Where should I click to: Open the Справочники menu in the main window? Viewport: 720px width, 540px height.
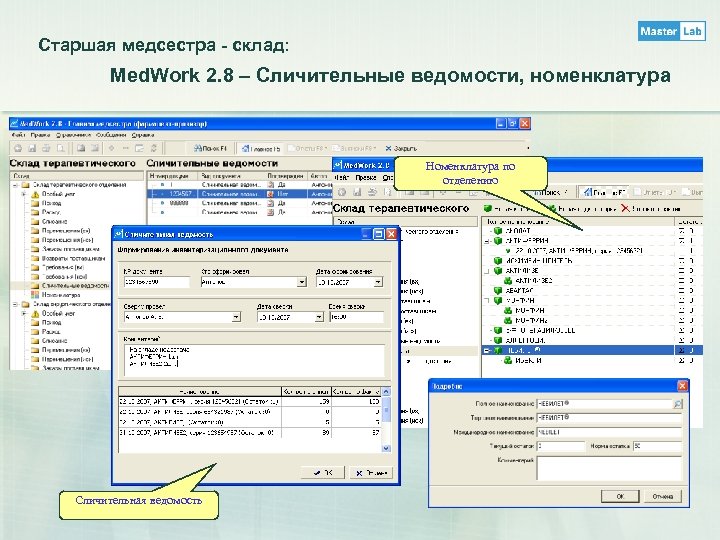[73, 135]
